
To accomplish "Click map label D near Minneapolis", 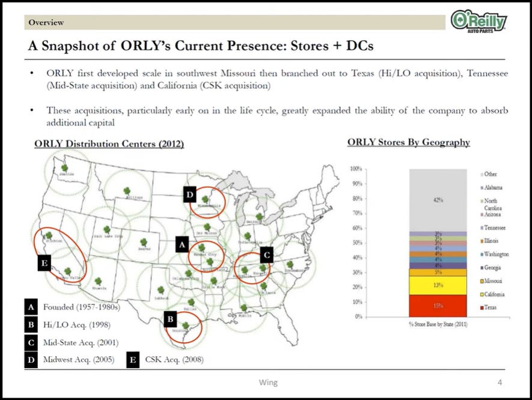I will pyautogui.click(x=190, y=195).
